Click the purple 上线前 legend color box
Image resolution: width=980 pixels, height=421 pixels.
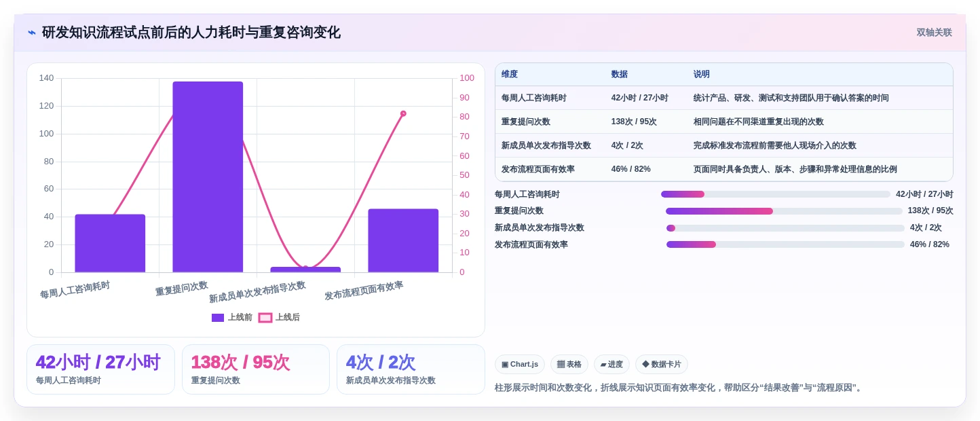point(218,317)
